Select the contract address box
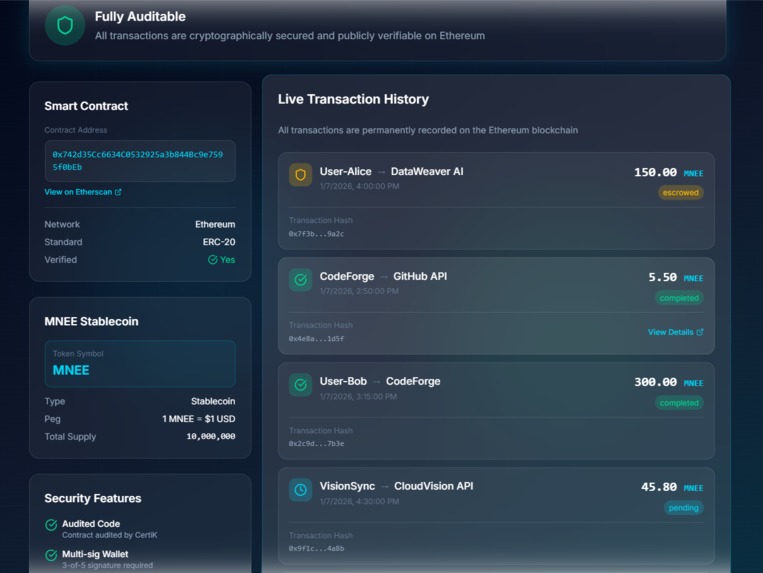 click(140, 161)
